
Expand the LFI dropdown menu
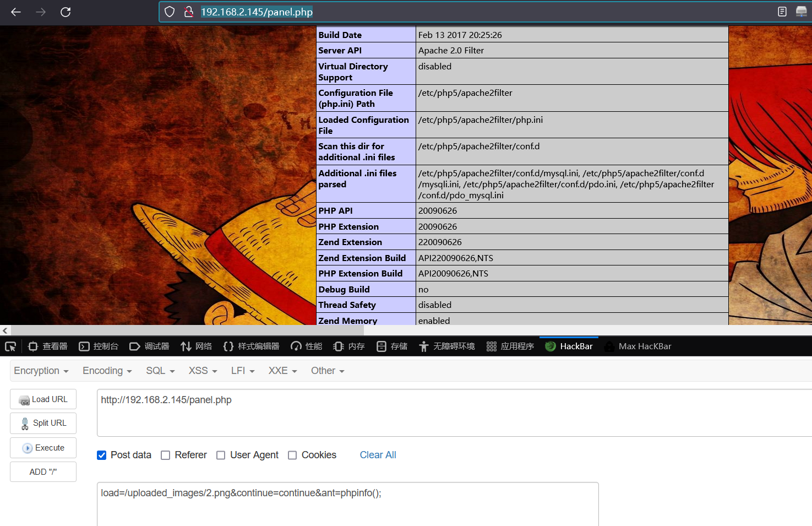243,371
